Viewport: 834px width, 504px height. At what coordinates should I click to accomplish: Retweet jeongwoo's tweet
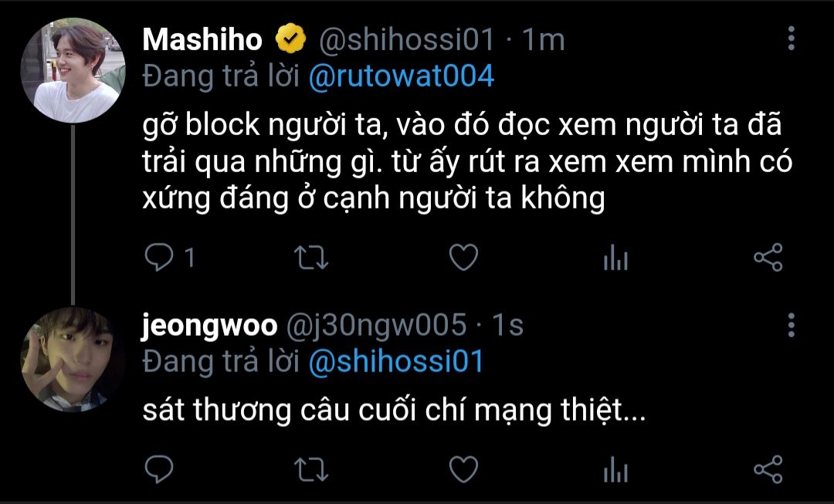pyautogui.click(x=311, y=469)
